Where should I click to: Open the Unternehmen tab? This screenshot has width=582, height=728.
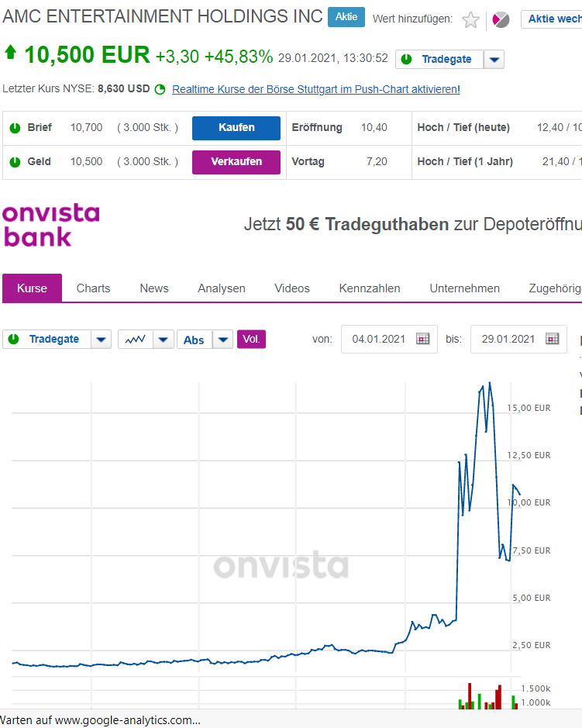click(464, 288)
